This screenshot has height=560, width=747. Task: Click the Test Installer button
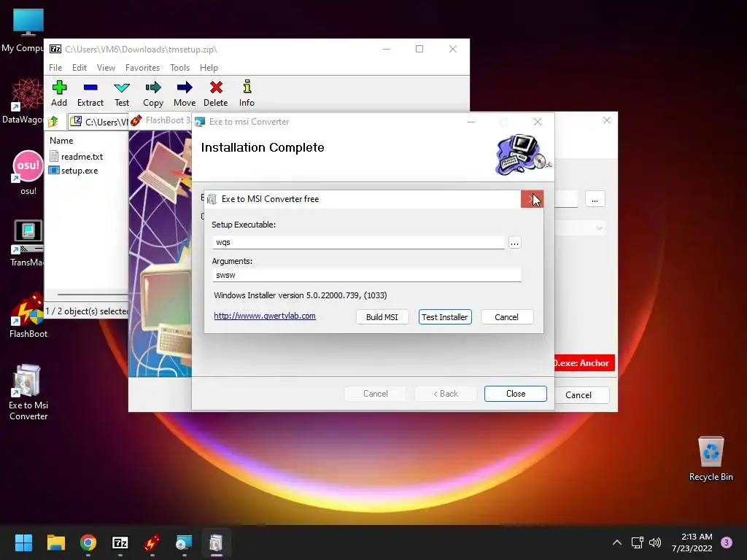pos(445,317)
